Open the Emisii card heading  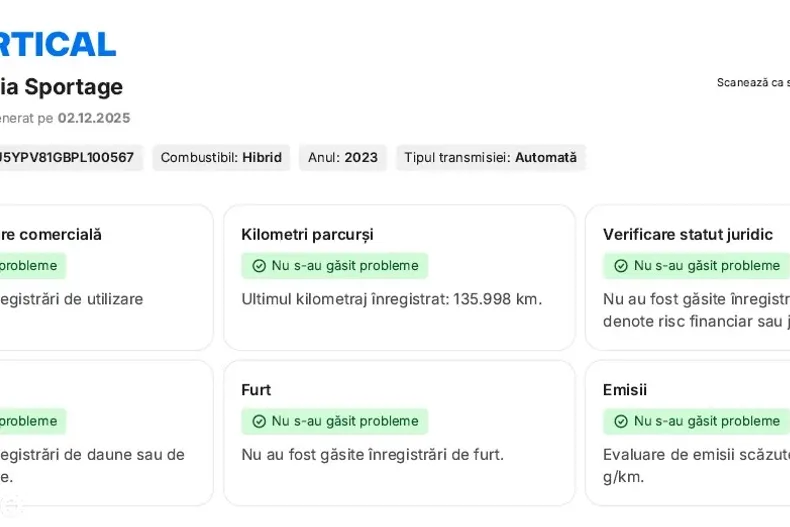(625, 389)
